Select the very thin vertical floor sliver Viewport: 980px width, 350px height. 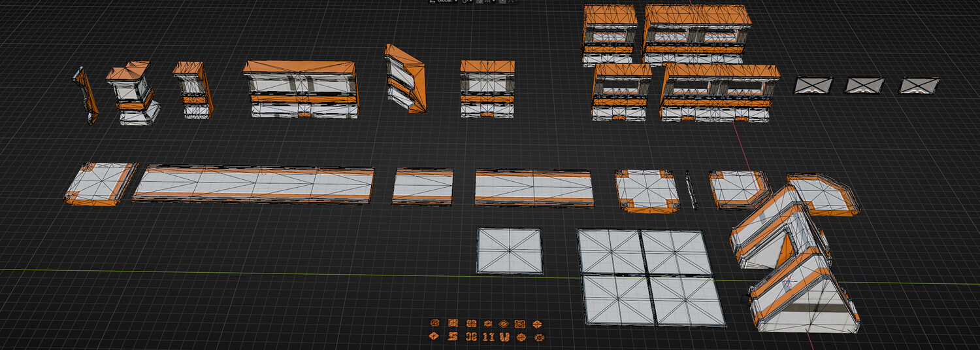coord(691,190)
